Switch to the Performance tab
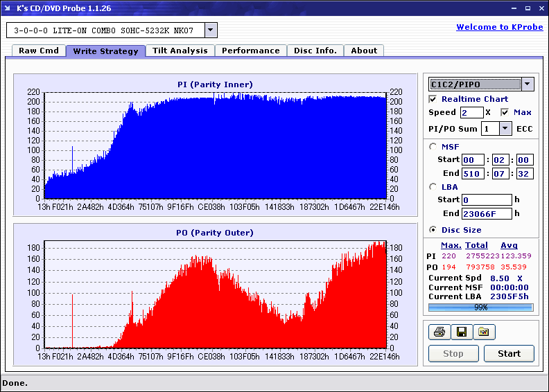This screenshot has height=392, width=549. point(251,51)
